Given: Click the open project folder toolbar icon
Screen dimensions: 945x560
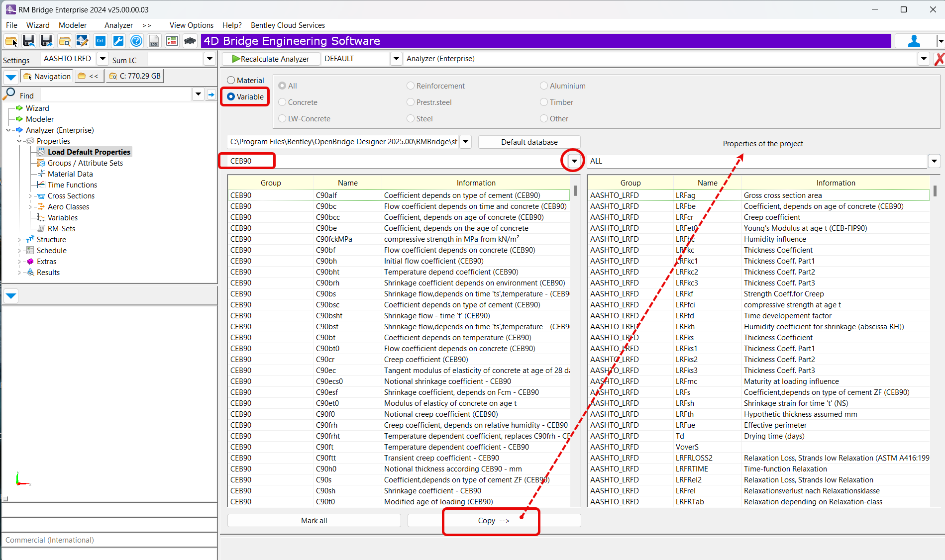Looking at the screenshot, I should click(11, 41).
